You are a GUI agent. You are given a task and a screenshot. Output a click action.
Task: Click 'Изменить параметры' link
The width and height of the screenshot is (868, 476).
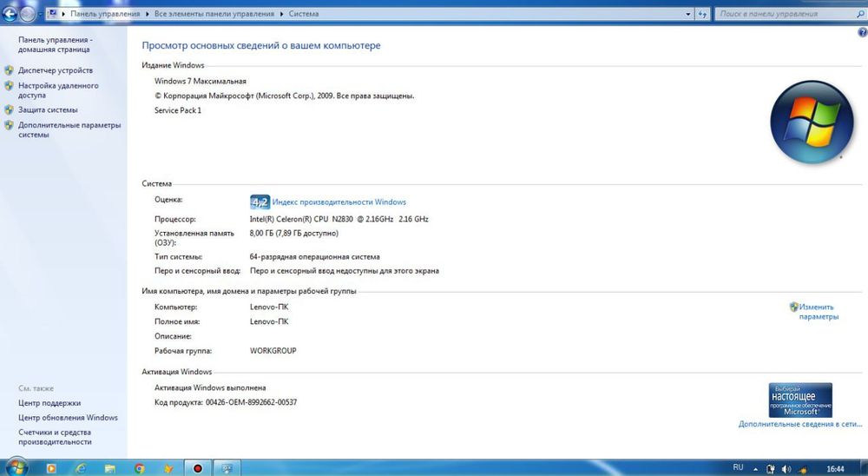click(819, 312)
